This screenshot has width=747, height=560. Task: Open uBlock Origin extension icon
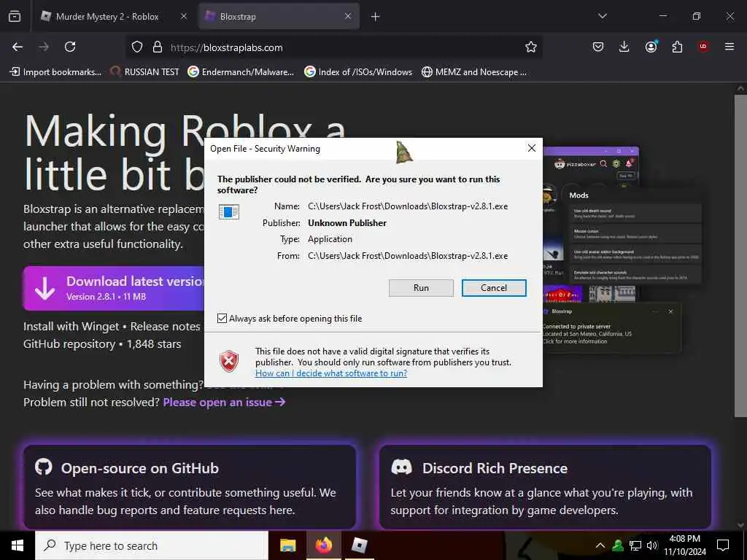click(x=703, y=47)
